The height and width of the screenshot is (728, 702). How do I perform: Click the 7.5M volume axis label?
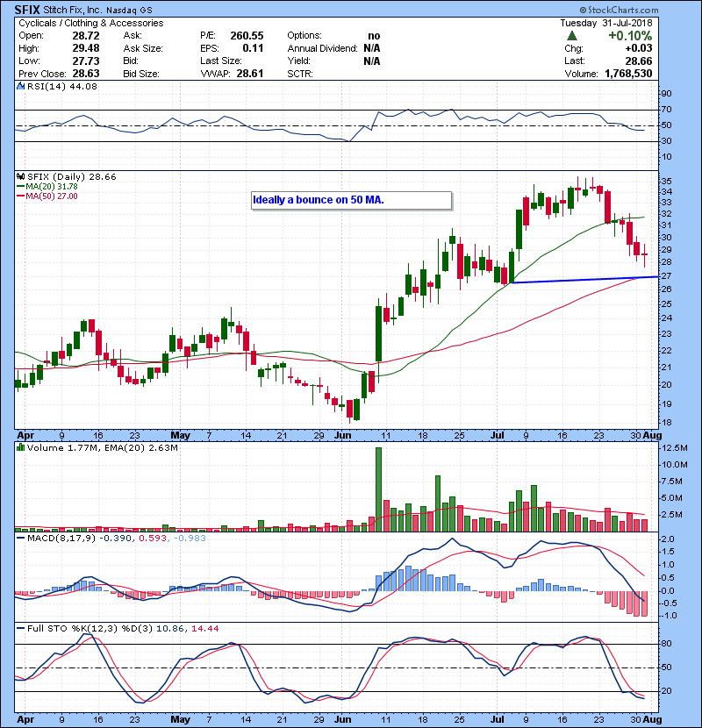(x=671, y=482)
